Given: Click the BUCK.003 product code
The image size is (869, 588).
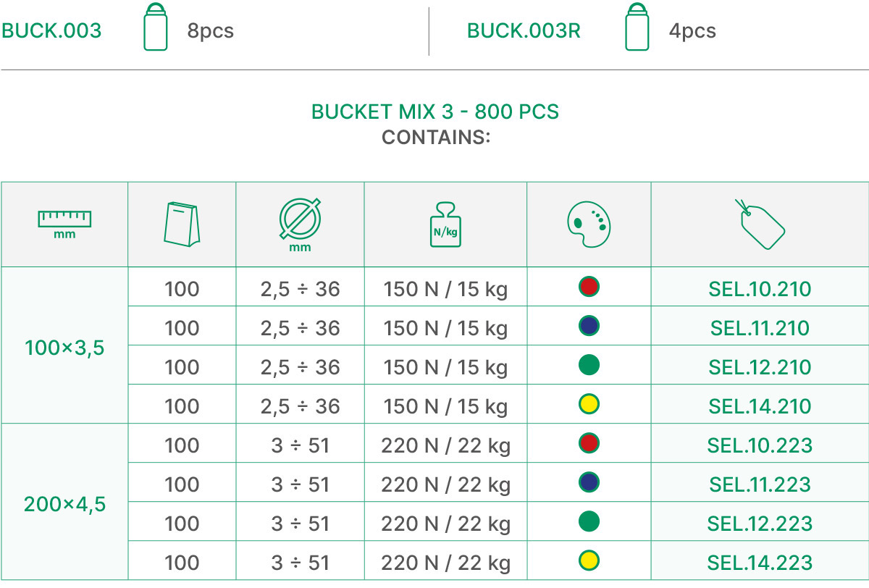Looking at the screenshot, I should (51, 31).
